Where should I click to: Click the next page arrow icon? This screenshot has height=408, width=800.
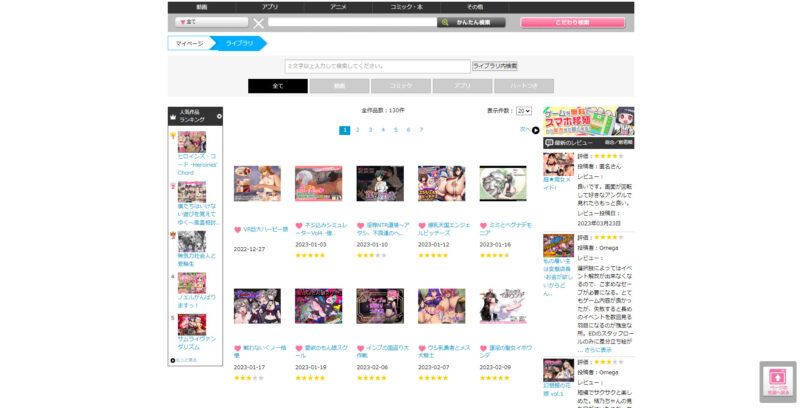pyautogui.click(x=536, y=130)
